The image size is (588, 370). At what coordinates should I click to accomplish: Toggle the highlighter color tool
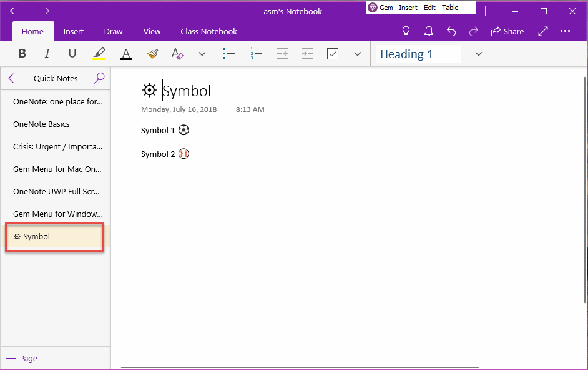[x=98, y=54]
